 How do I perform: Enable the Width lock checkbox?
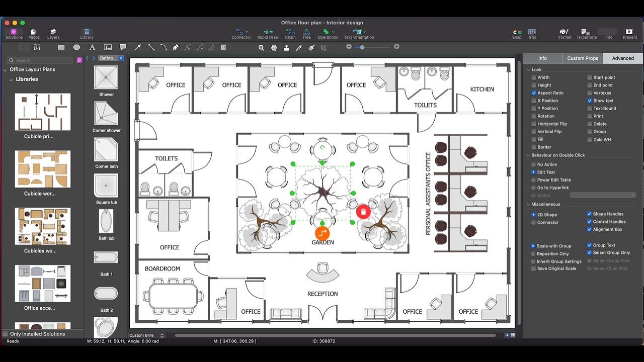534,77
